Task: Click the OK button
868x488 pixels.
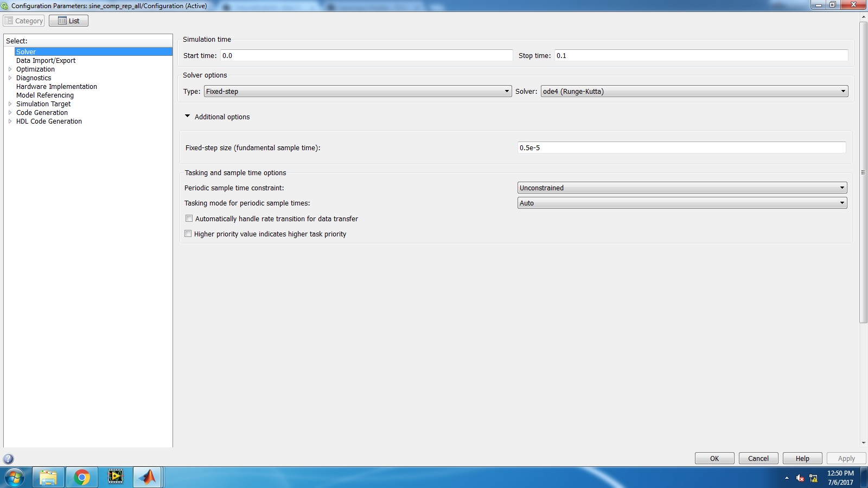Action: (714, 458)
